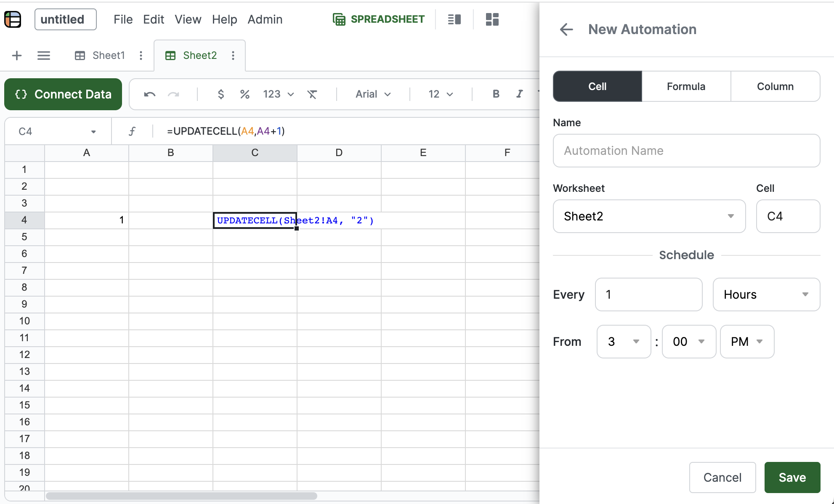
Task: Click the undo arrow icon
Action: [x=149, y=94]
